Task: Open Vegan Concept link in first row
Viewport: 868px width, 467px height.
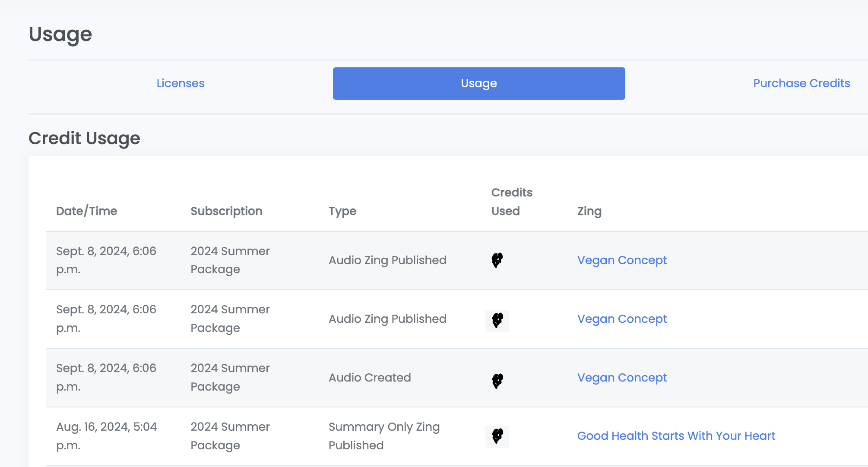Action: (x=622, y=260)
